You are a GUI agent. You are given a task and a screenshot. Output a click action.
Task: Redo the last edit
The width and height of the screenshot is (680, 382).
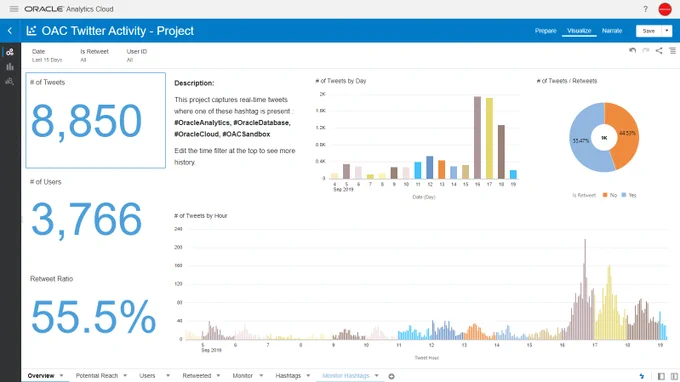click(x=646, y=51)
